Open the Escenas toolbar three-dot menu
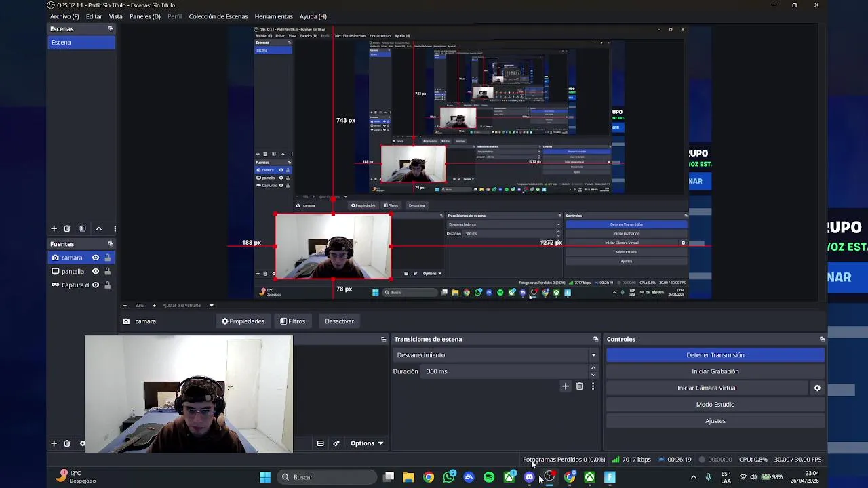Viewport: 868px width, 488px height. 115,228
